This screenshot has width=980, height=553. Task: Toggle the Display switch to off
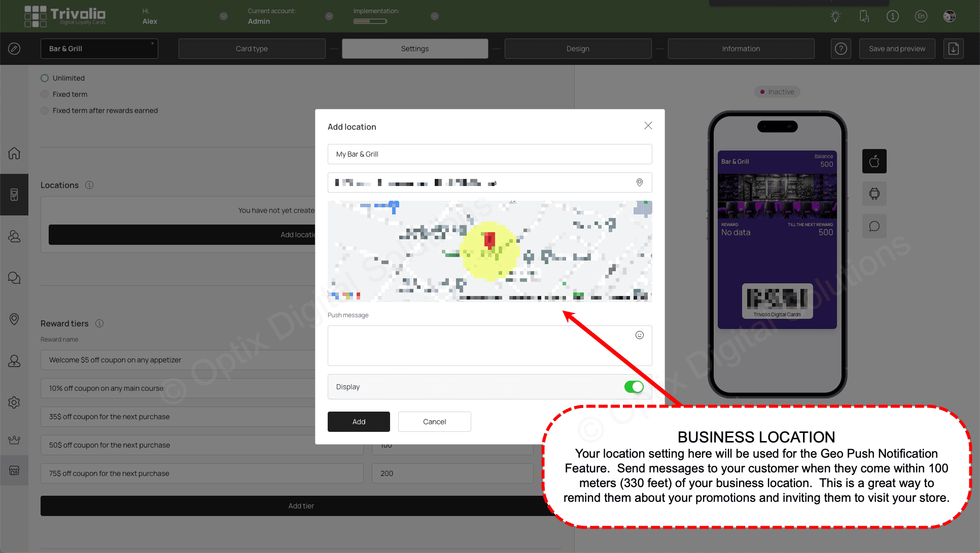click(x=634, y=386)
